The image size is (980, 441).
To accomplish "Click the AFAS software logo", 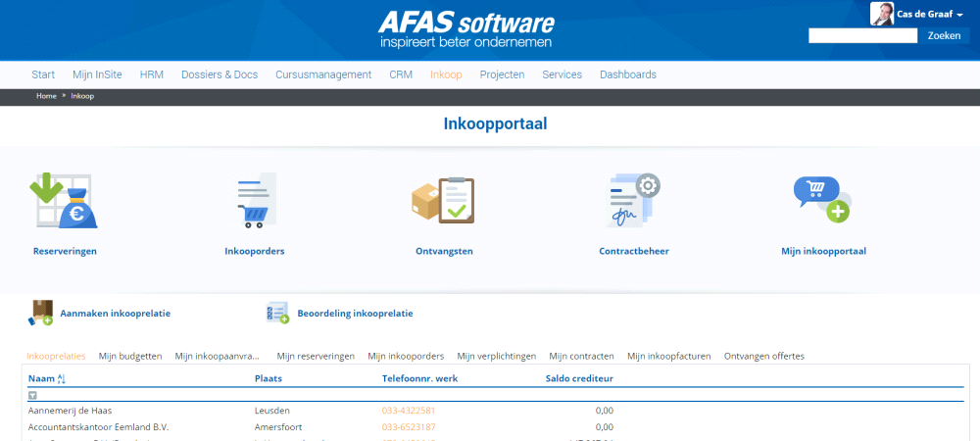I will coord(466,29).
